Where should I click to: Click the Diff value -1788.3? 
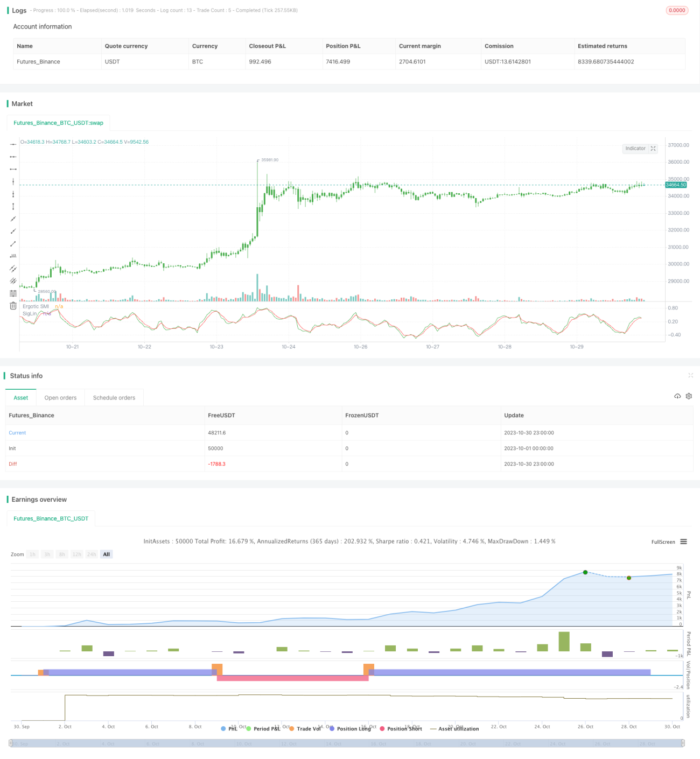pos(216,464)
